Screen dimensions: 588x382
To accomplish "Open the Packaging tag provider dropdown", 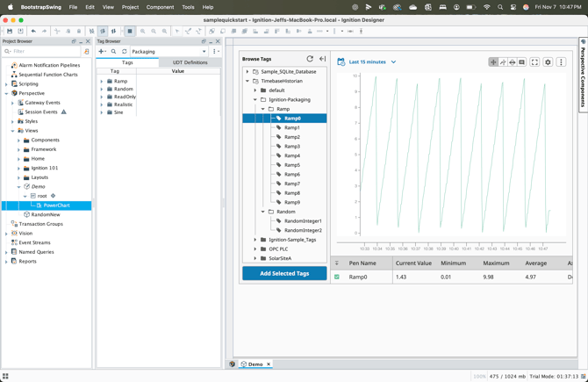I will pyautogui.click(x=169, y=52).
